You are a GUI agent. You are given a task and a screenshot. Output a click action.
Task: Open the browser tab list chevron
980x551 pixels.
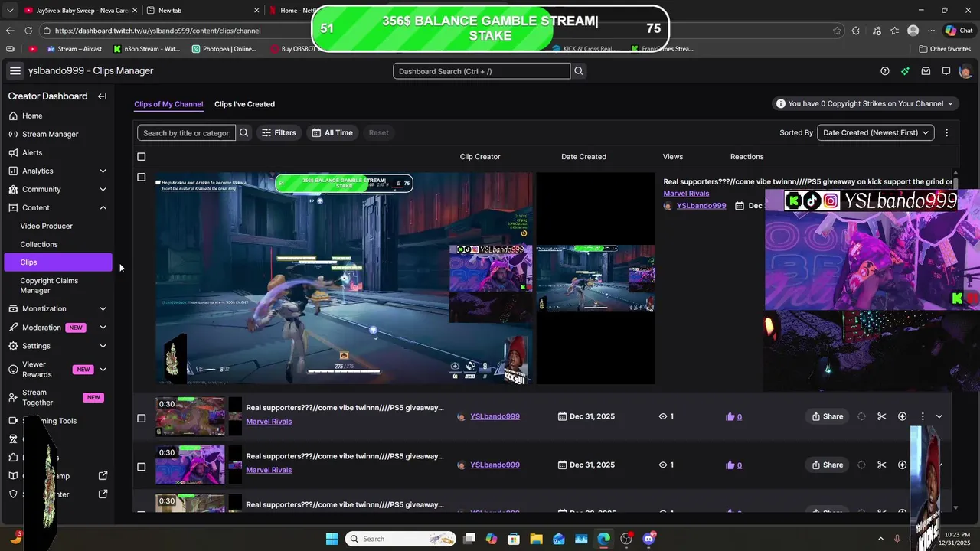(10, 10)
